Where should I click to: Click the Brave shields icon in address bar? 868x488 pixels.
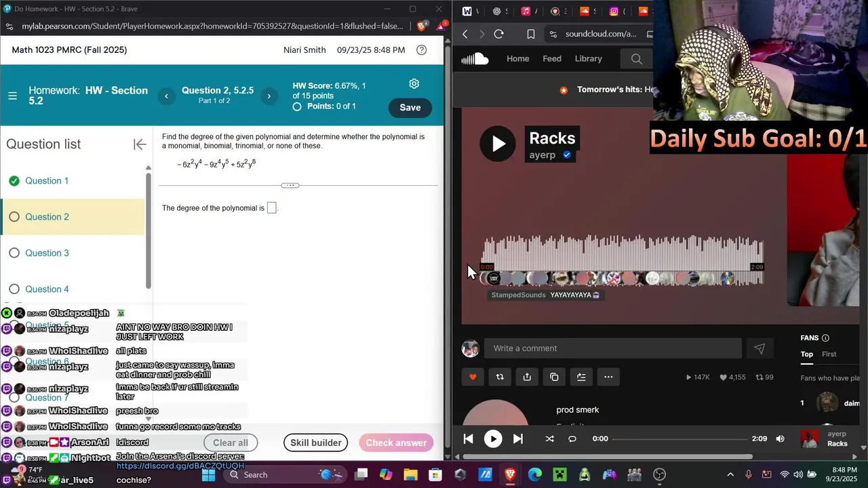421,26
